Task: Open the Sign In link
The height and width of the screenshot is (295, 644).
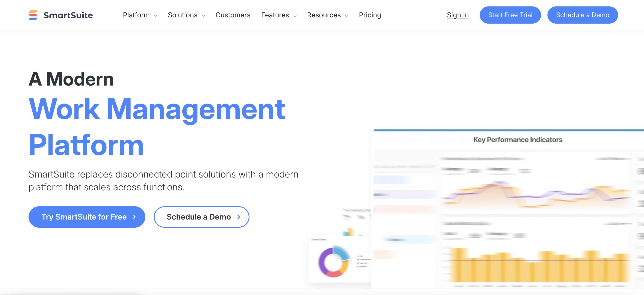Action: (x=458, y=15)
